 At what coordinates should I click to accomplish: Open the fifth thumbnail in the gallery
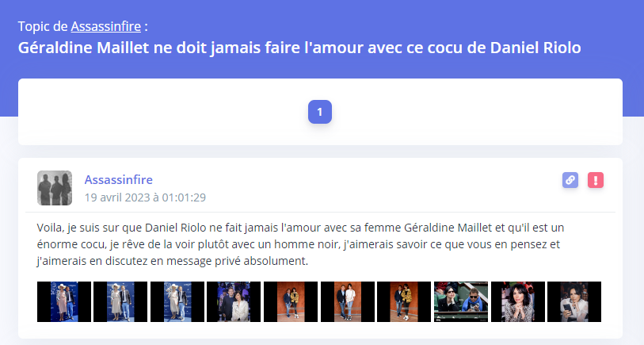[291, 302]
